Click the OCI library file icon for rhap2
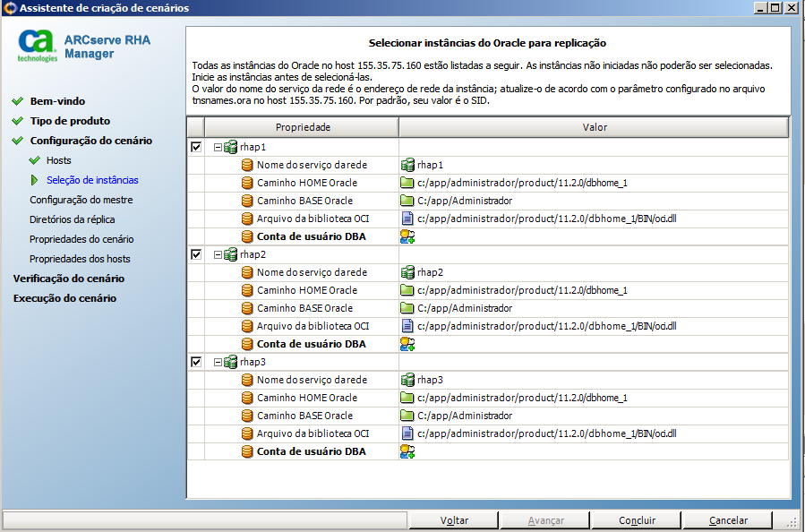This screenshot has width=805, height=532. (407, 326)
